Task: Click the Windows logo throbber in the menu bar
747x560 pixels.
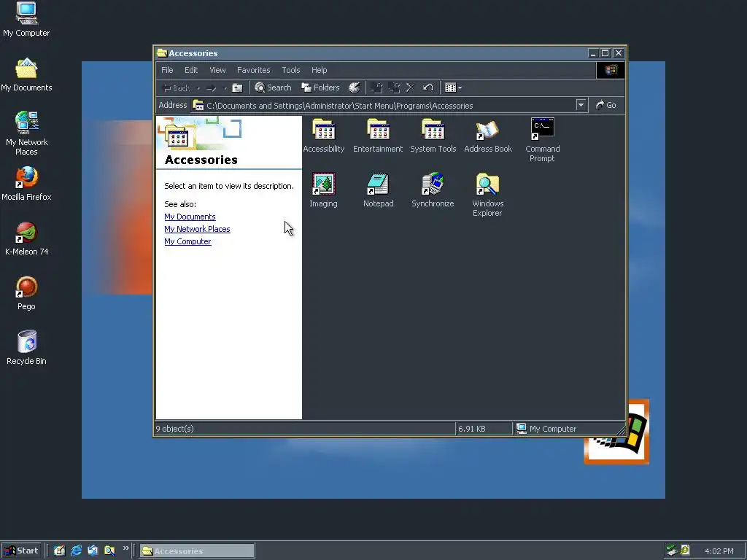Action: point(611,70)
